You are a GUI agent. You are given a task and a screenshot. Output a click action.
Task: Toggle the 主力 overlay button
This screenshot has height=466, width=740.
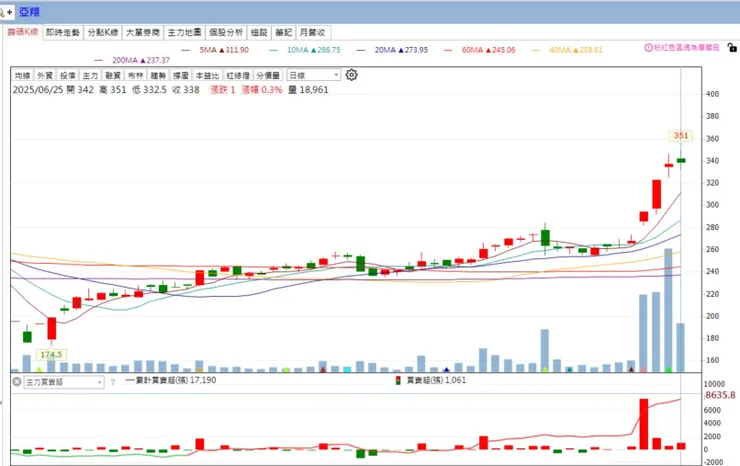click(x=90, y=75)
